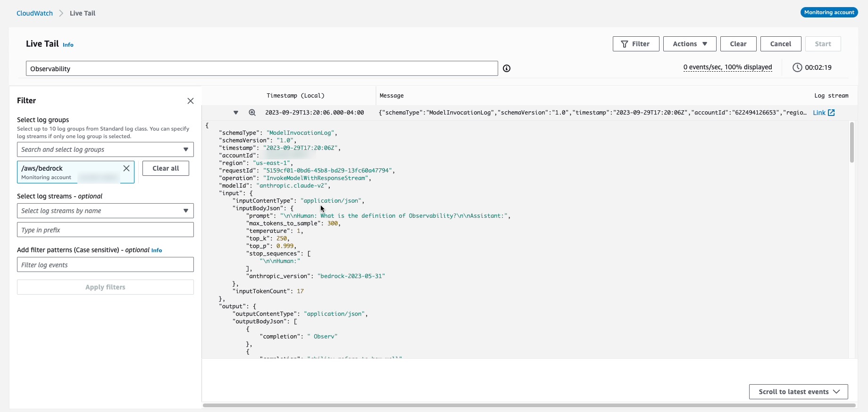Viewport: 868px width, 412px height.
Task: Collapse the expanded log event triangle
Action: [x=236, y=113]
